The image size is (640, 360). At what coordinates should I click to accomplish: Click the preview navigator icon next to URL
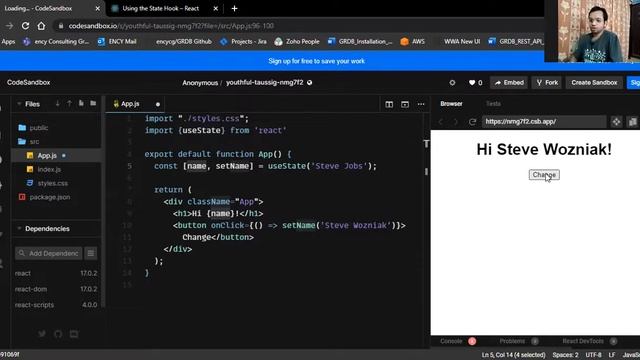coord(616,122)
